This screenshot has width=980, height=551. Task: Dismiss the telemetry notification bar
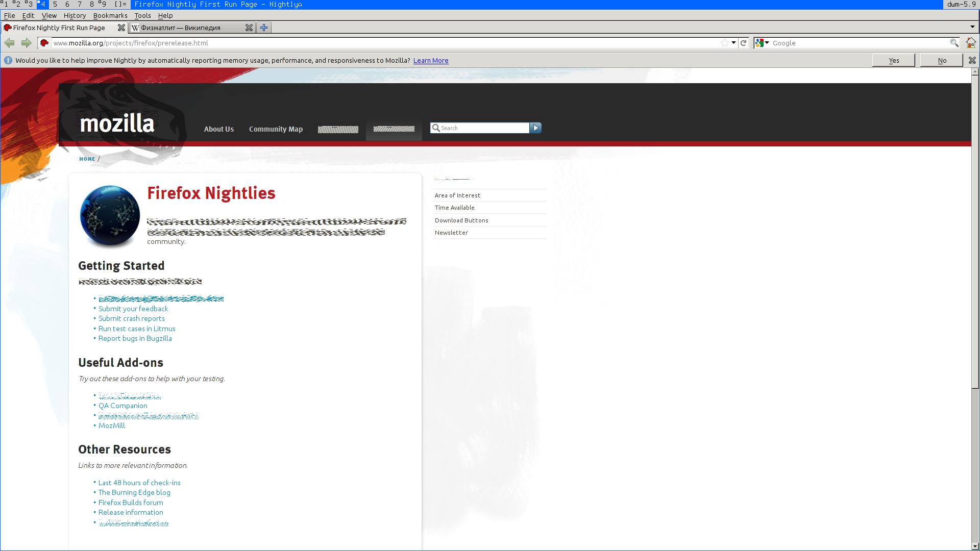972,60
